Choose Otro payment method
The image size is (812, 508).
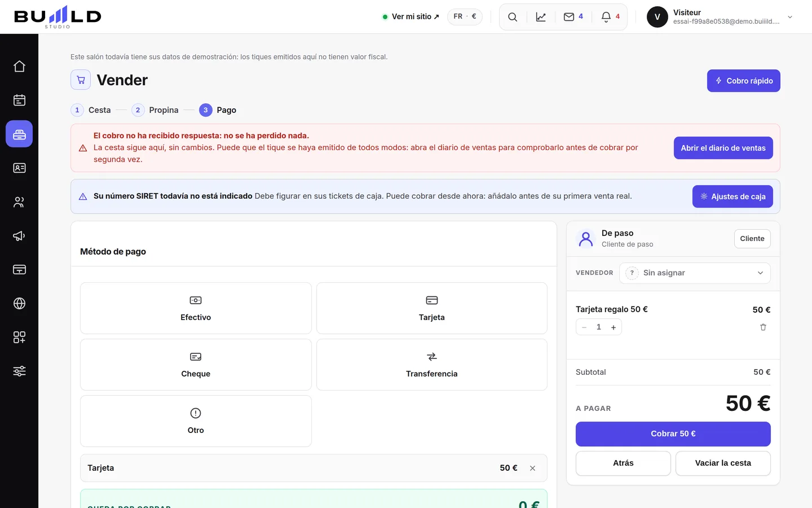point(196,421)
